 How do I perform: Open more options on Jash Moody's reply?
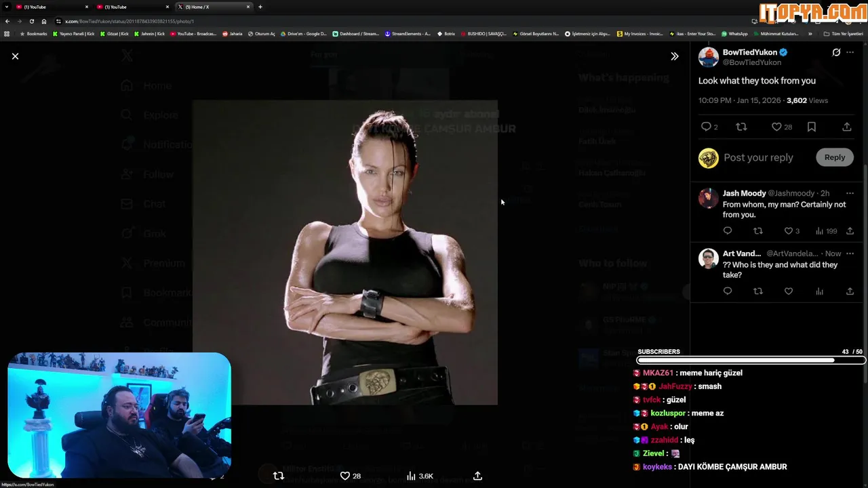850,193
